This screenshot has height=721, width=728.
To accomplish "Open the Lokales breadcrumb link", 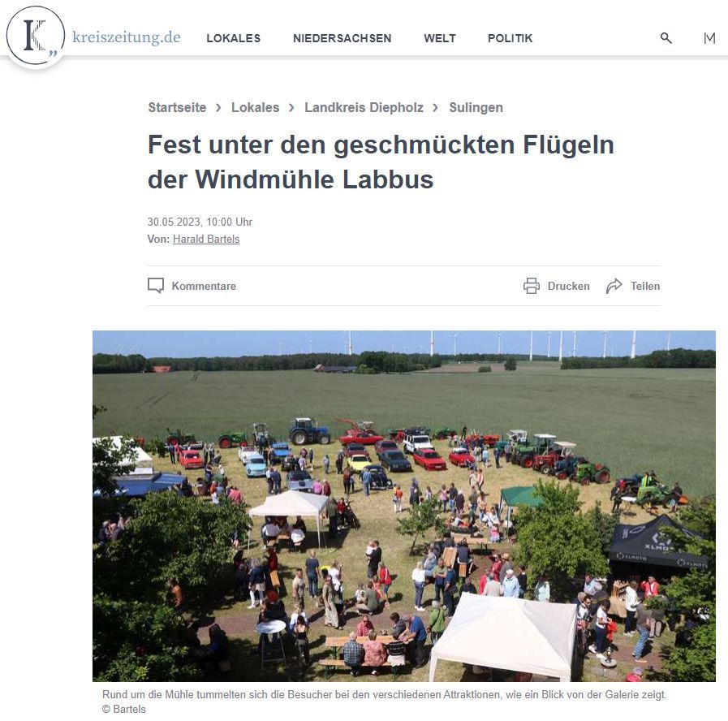I will click(x=256, y=107).
